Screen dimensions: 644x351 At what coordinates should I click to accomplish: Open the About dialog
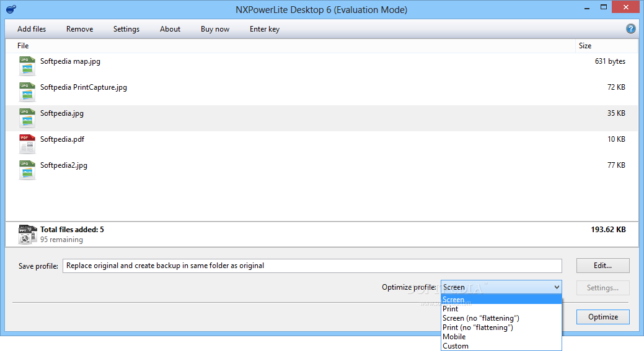coord(170,29)
